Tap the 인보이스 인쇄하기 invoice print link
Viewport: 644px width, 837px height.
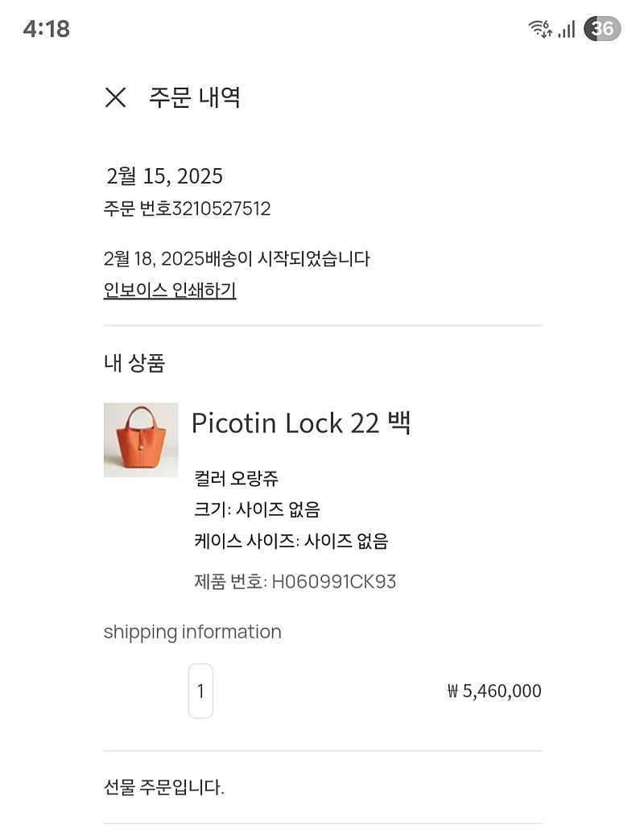pos(170,291)
